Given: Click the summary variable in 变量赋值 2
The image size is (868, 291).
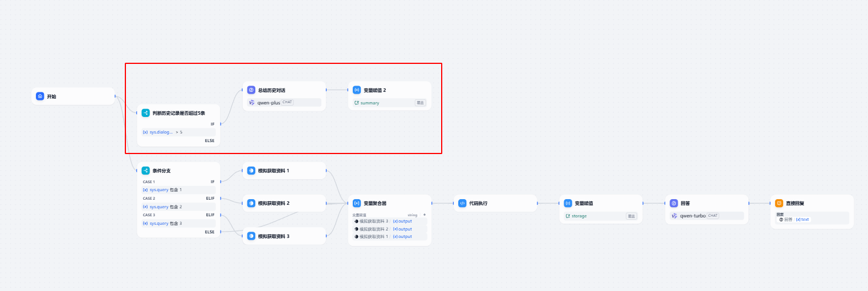Looking at the screenshot, I should click(369, 103).
